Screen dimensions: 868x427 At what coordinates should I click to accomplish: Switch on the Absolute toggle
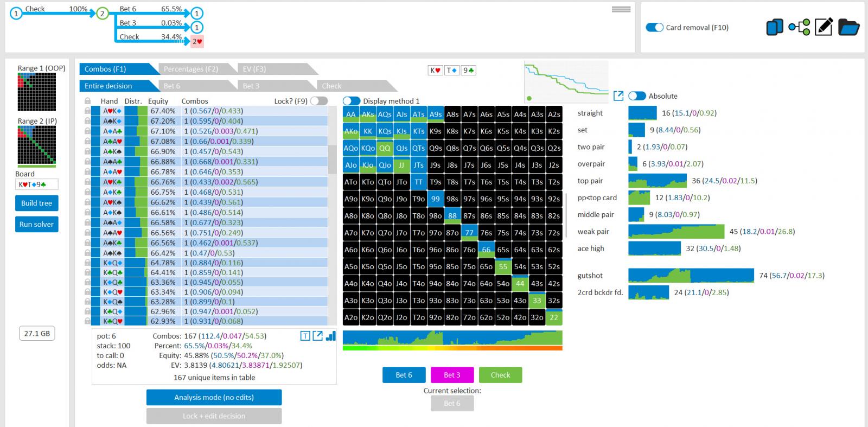(x=637, y=96)
